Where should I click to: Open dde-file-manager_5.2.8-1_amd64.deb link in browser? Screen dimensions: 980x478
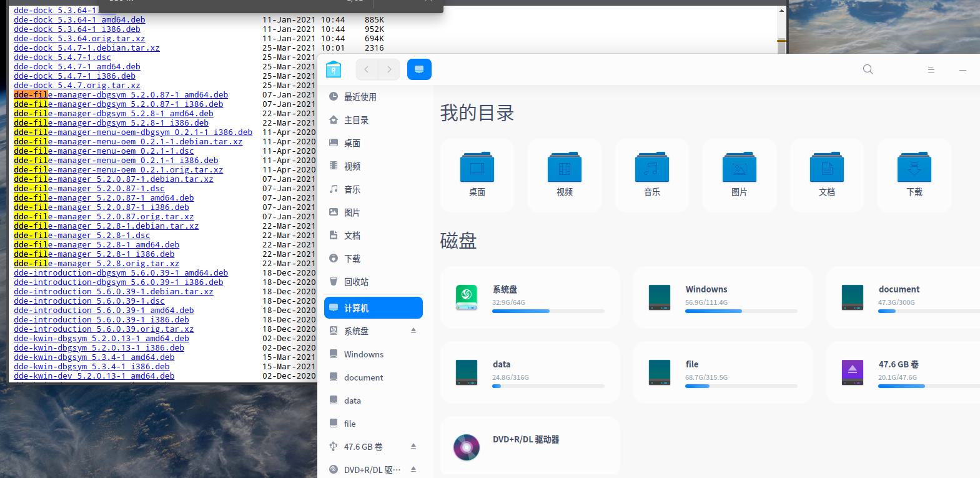(x=96, y=245)
